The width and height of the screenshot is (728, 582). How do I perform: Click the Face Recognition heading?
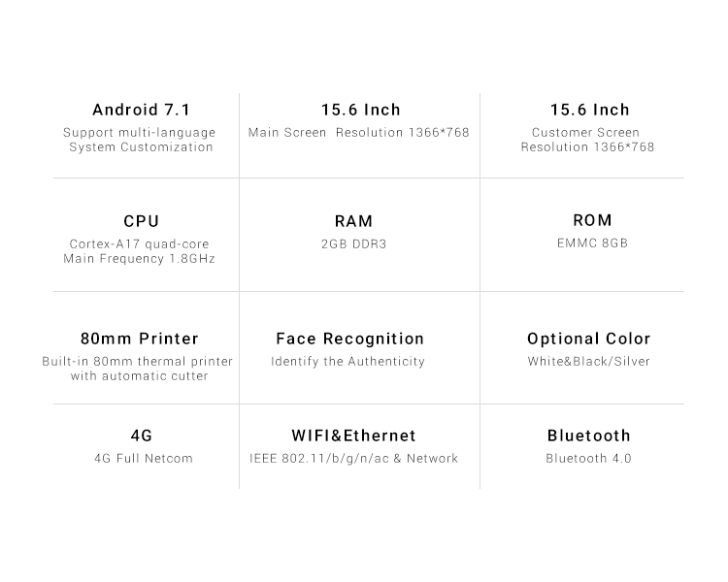click(x=350, y=339)
